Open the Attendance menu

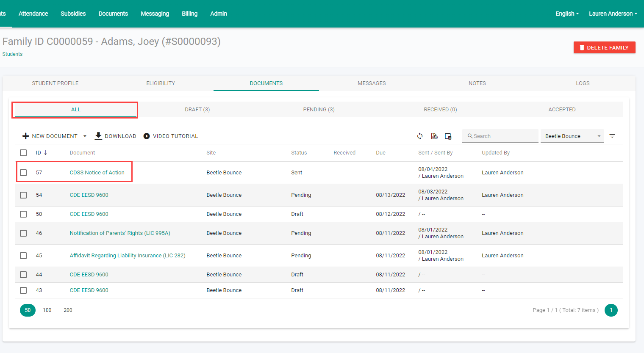33,14
